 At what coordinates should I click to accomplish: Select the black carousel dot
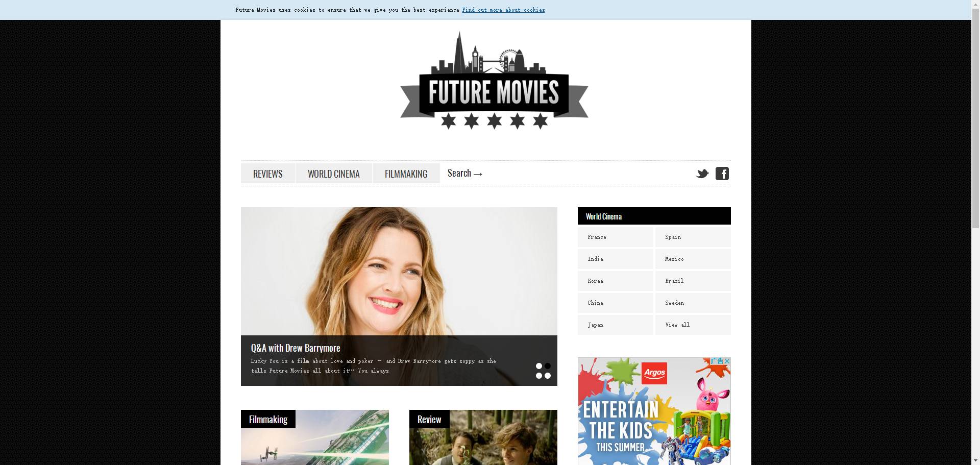548,366
